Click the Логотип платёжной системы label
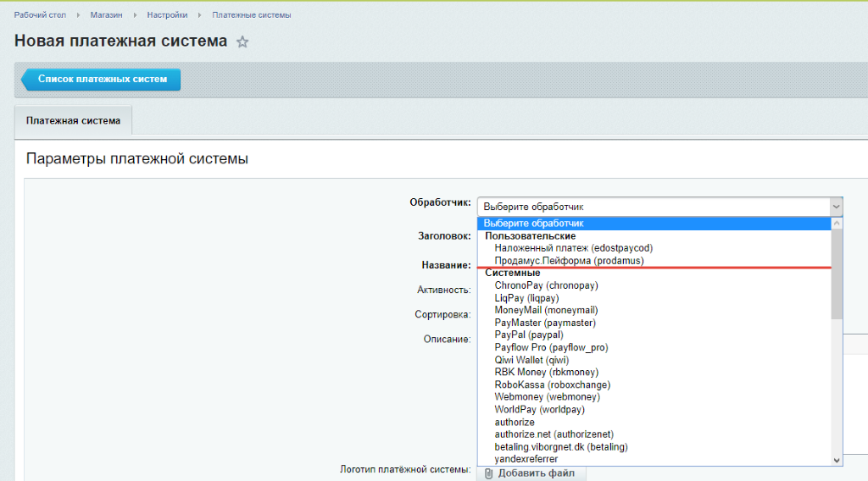868x481 pixels. 405,469
